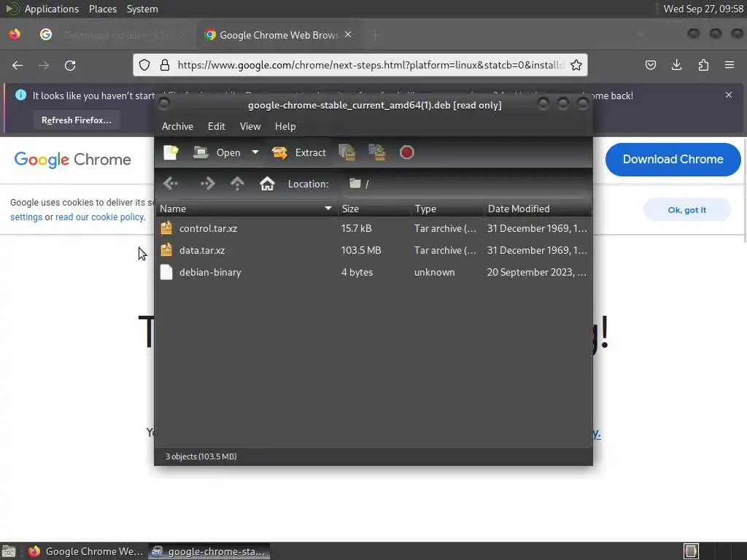747x560 pixels.
Task: Switch to the first Download tab
Action: tap(115, 35)
